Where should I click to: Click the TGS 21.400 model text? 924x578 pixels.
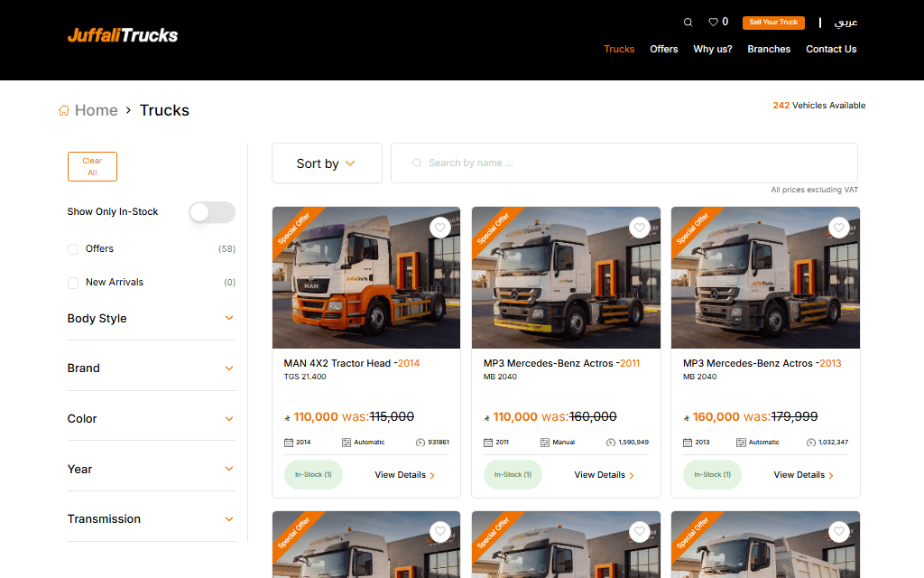point(305,377)
